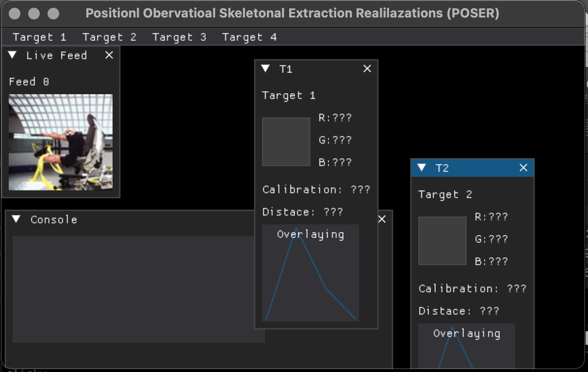Collapse the Live Feed panel
This screenshot has height=372, width=588.
click(x=13, y=55)
